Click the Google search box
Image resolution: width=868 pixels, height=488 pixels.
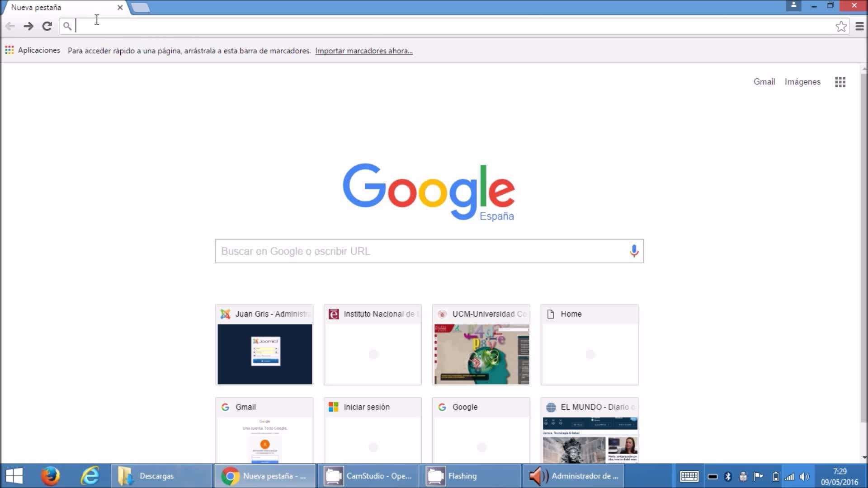[420, 251]
